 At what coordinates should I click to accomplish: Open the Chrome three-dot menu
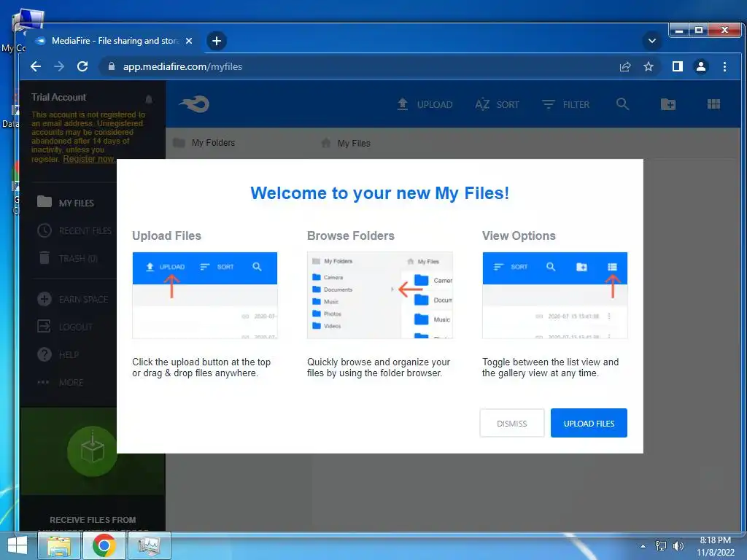724,66
